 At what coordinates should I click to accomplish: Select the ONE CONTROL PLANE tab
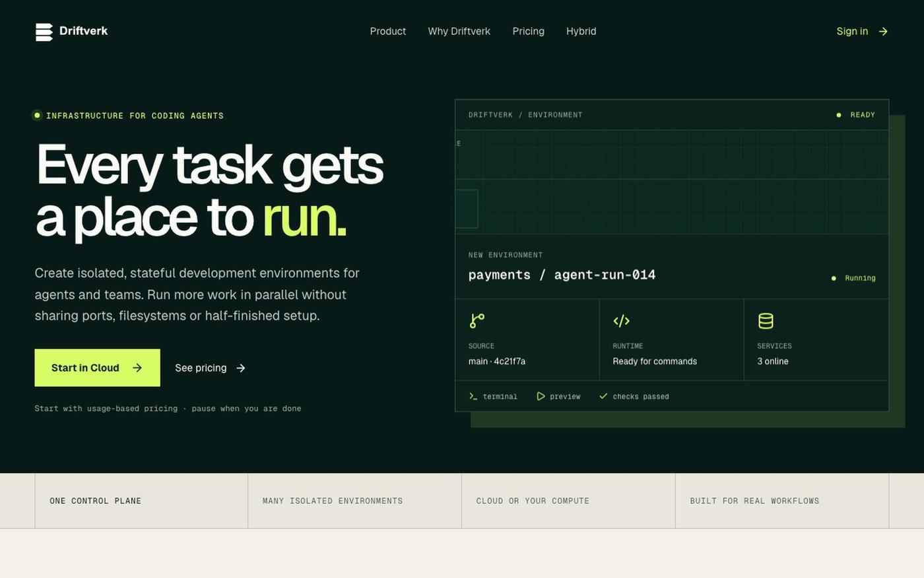pos(141,501)
